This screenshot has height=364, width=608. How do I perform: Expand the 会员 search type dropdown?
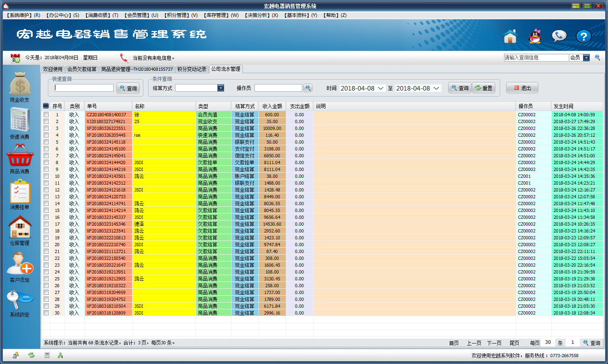(x=586, y=58)
